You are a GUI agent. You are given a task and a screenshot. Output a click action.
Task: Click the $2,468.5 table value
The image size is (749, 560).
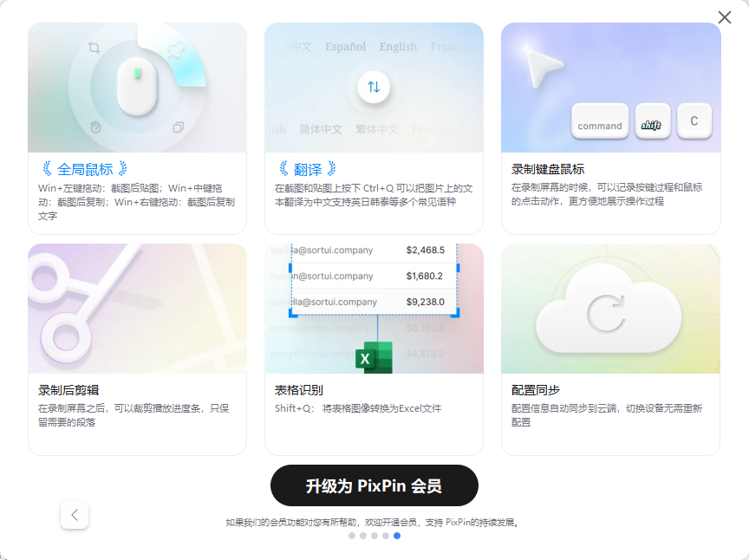425,250
